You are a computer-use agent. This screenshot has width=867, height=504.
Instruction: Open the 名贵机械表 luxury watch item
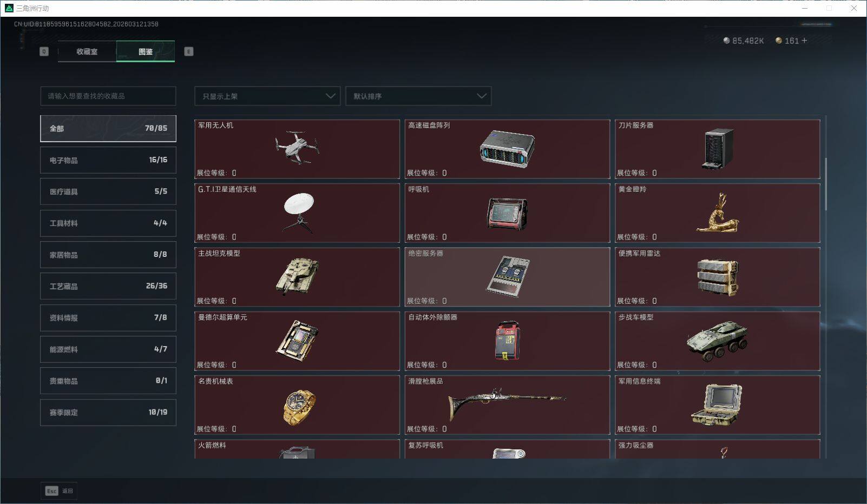point(297,404)
